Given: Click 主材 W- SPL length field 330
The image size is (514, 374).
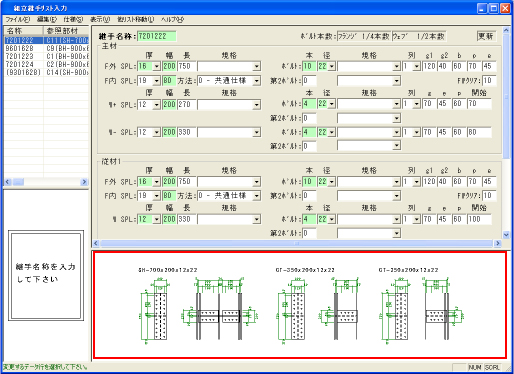Looking at the screenshot, I should 186,132.
